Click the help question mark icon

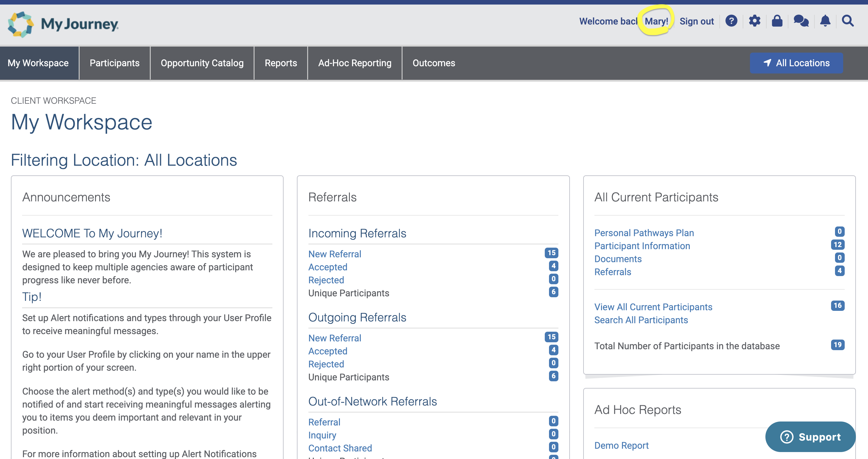(731, 21)
